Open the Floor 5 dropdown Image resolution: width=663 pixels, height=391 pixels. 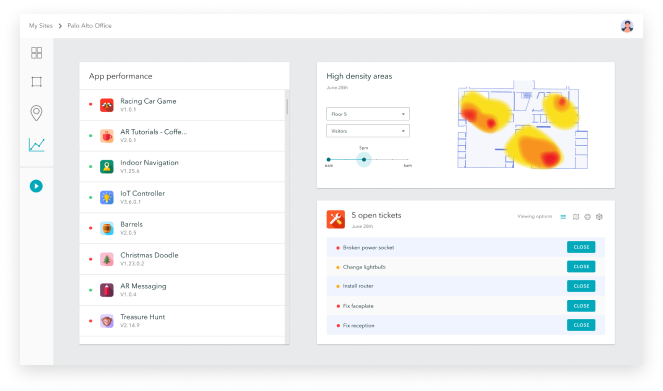[368, 114]
